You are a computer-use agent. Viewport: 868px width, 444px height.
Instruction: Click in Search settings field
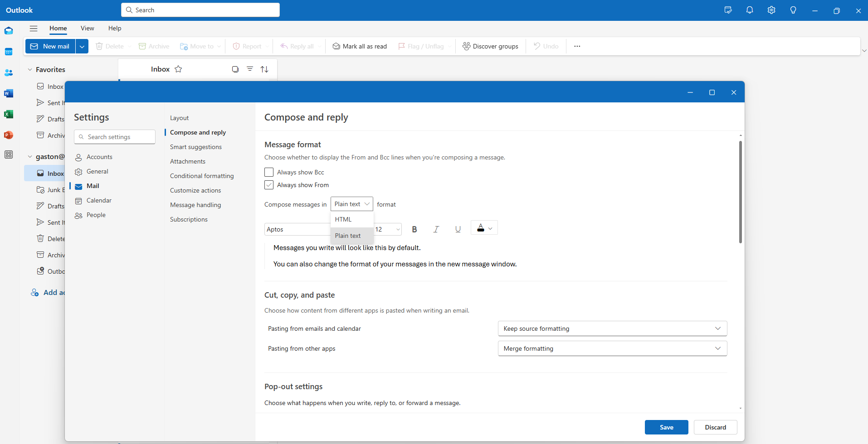[115, 137]
